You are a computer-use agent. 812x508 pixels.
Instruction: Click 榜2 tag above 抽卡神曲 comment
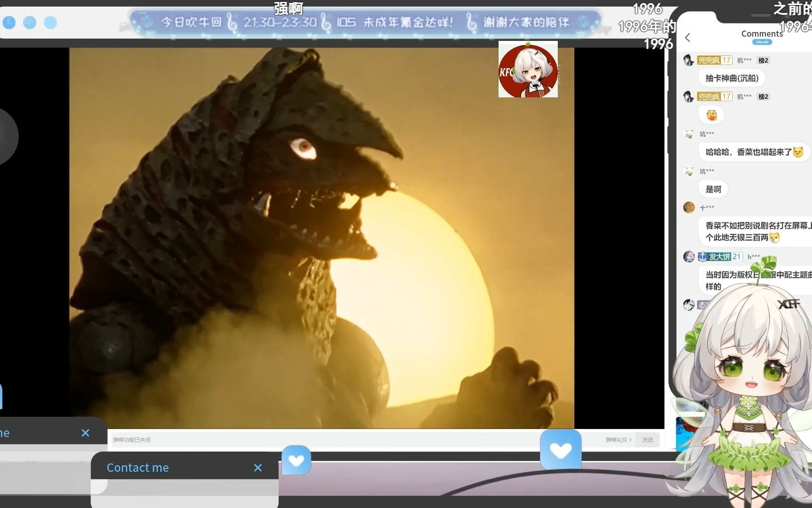(x=764, y=60)
